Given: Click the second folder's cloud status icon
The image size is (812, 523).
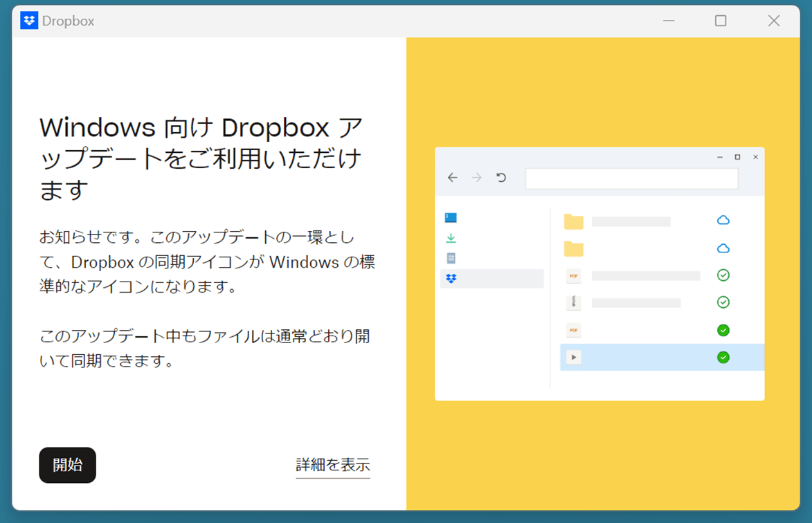Looking at the screenshot, I should pyautogui.click(x=723, y=248).
